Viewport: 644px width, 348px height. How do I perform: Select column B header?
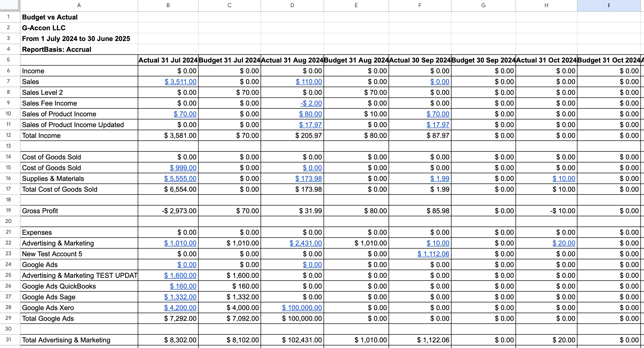click(168, 5)
